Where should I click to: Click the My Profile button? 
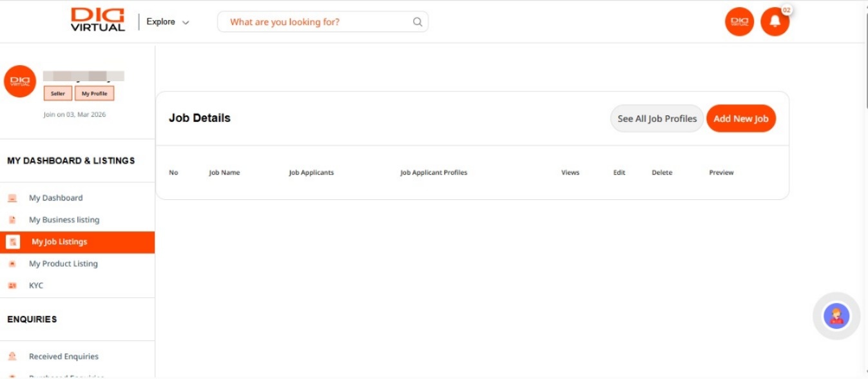point(94,93)
